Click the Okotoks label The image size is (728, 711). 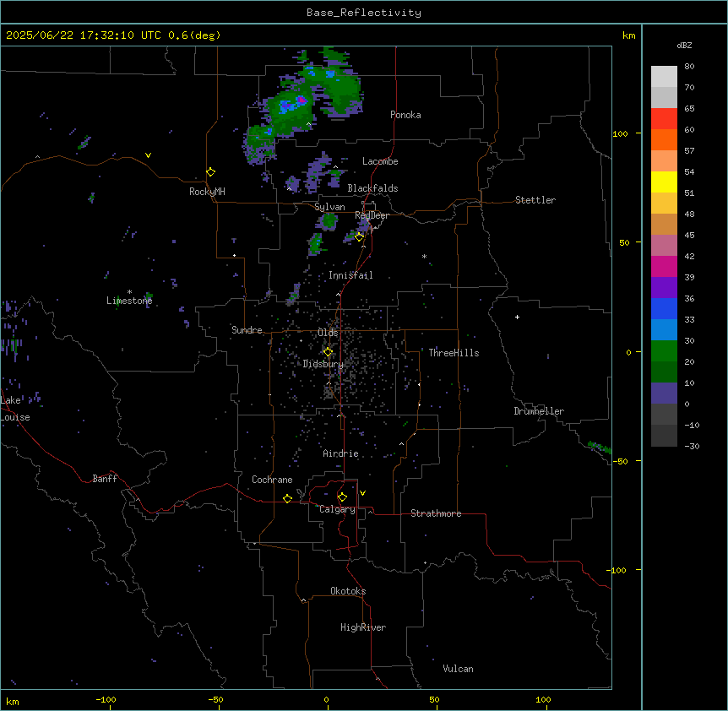[x=348, y=591]
